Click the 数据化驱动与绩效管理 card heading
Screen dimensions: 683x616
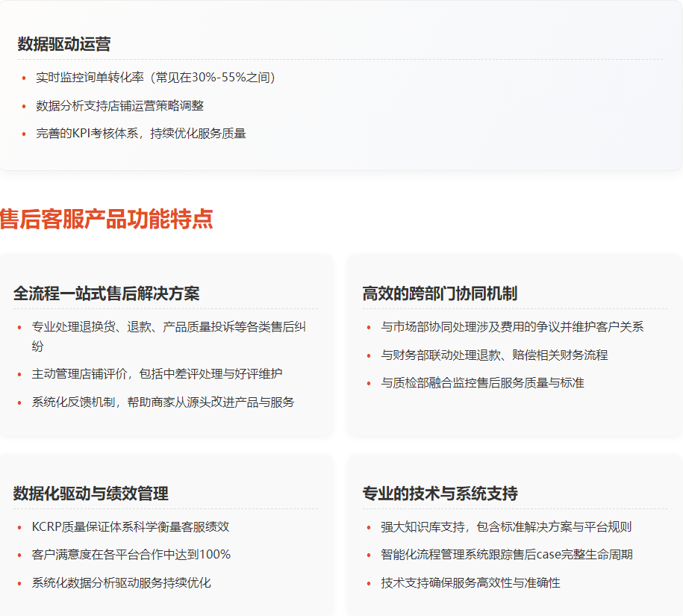point(90,494)
